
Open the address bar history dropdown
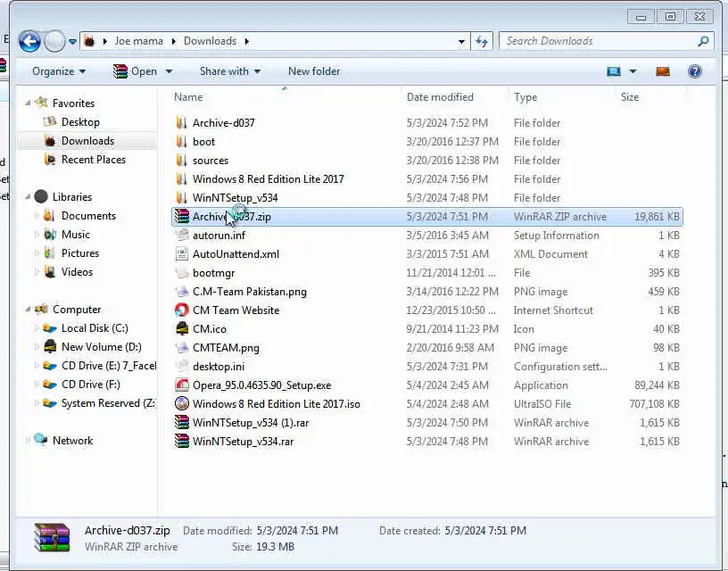pos(461,41)
